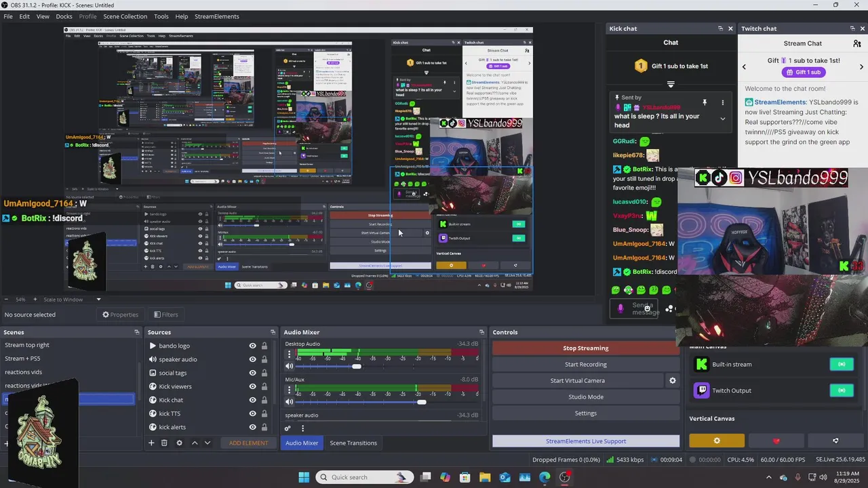Screen dimensions: 868x488
Task: Unpin the pinned Kick chat message
Action: [705, 102]
